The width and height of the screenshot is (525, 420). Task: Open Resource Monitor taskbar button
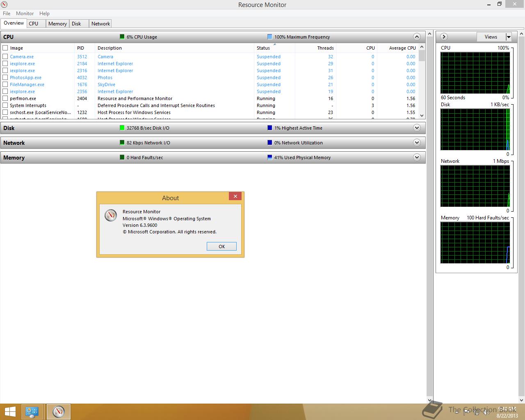point(59,412)
